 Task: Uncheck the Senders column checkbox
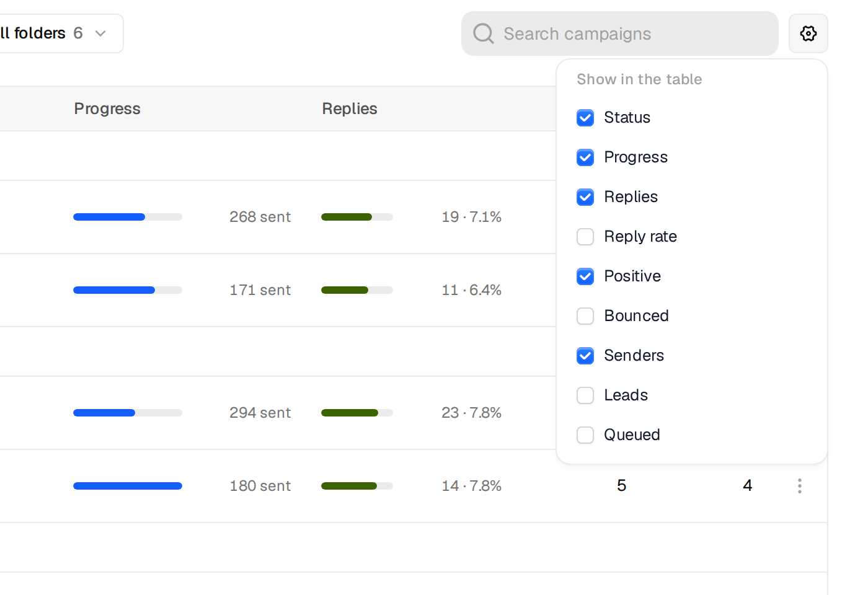click(x=585, y=356)
